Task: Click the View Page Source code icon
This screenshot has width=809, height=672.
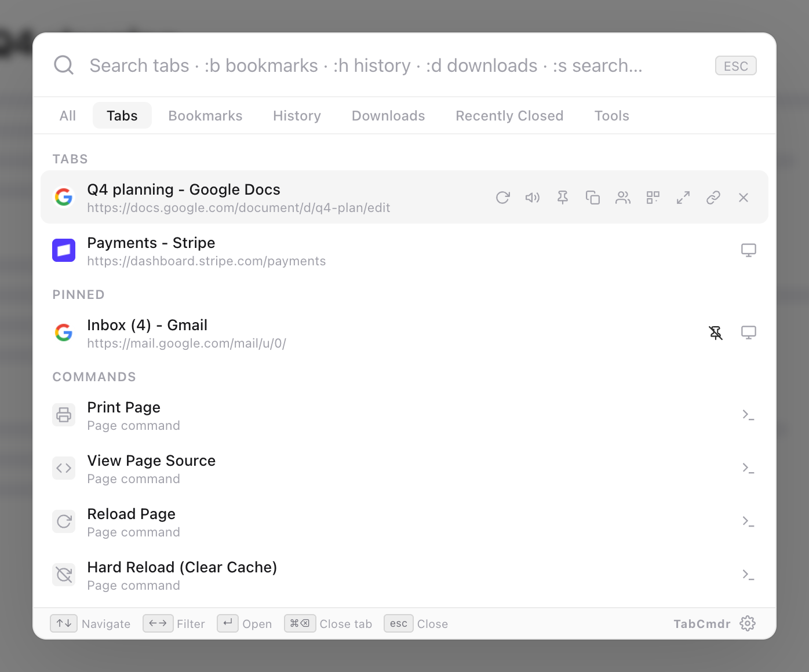Action: tap(64, 468)
